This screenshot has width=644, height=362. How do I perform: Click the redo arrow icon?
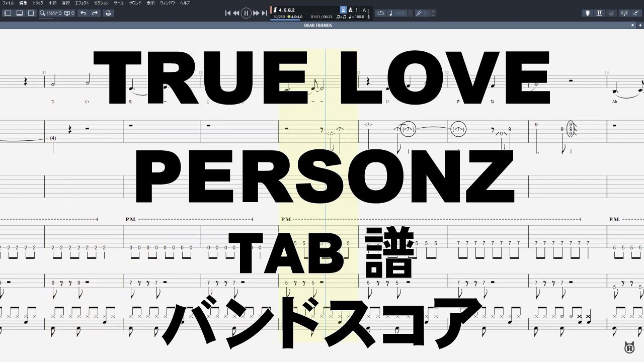95,13
